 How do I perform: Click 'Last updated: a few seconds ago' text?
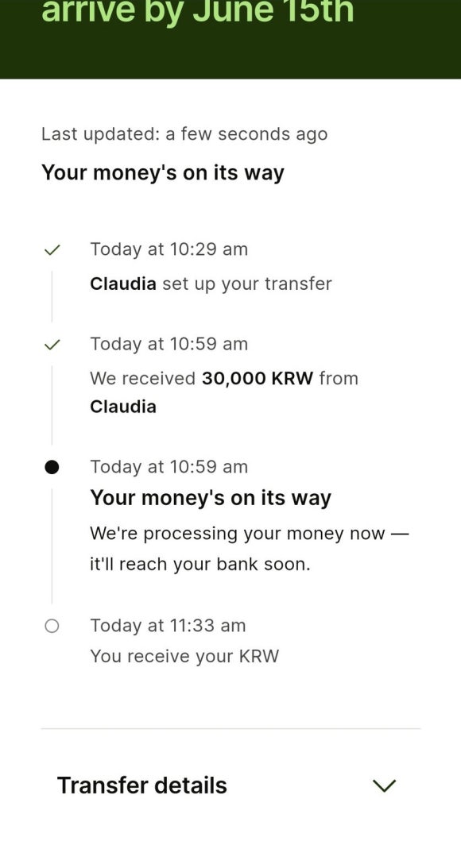pyautogui.click(x=184, y=134)
